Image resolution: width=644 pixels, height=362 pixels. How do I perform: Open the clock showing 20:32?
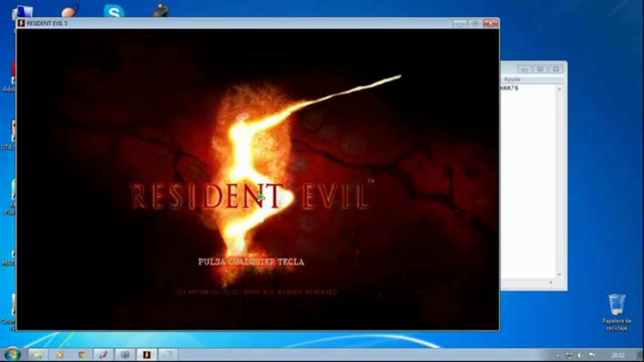pyautogui.click(x=618, y=354)
